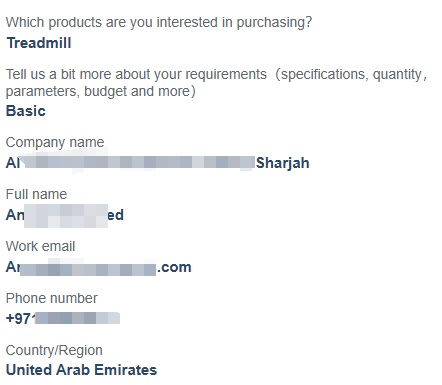
Task: Select the 'Which products are you interested' question
Action: point(159,22)
